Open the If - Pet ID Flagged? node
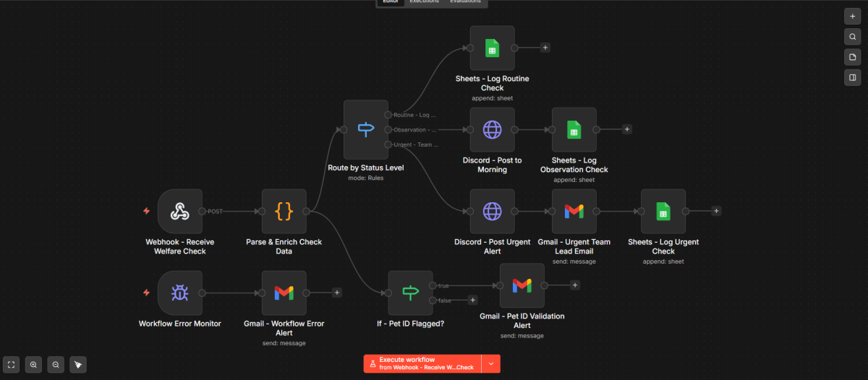The height and width of the screenshot is (380, 868). tap(410, 293)
